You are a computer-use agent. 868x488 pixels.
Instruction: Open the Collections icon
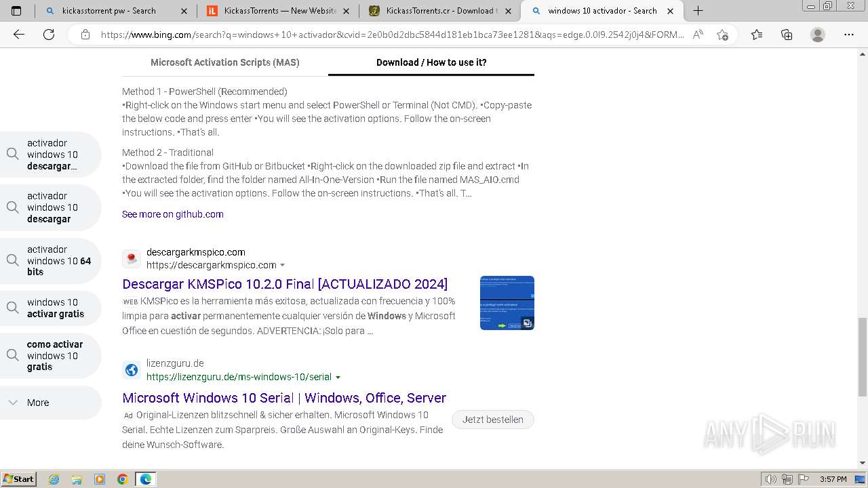tap(787, 35)
